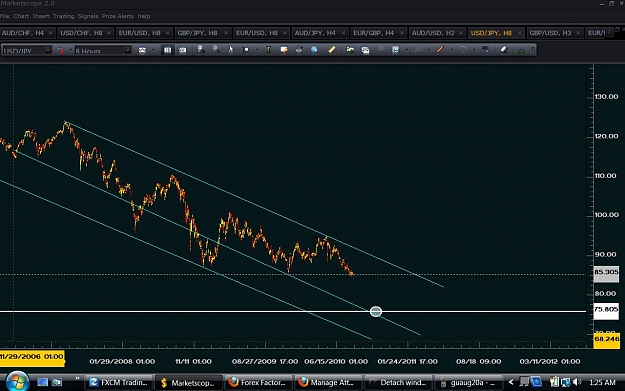Click the chart type candlestick icon

[142, 50]
